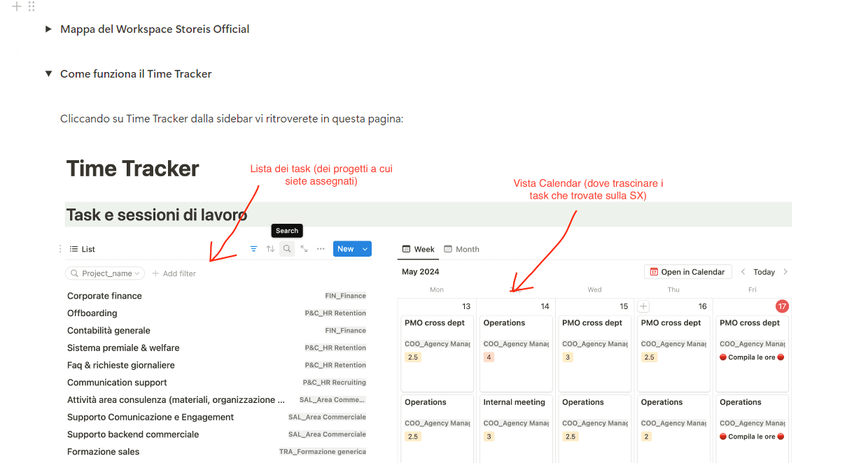Click the 'Open in Calendar' button
This screenshot has height=463, width=868.
click(687, 271)
